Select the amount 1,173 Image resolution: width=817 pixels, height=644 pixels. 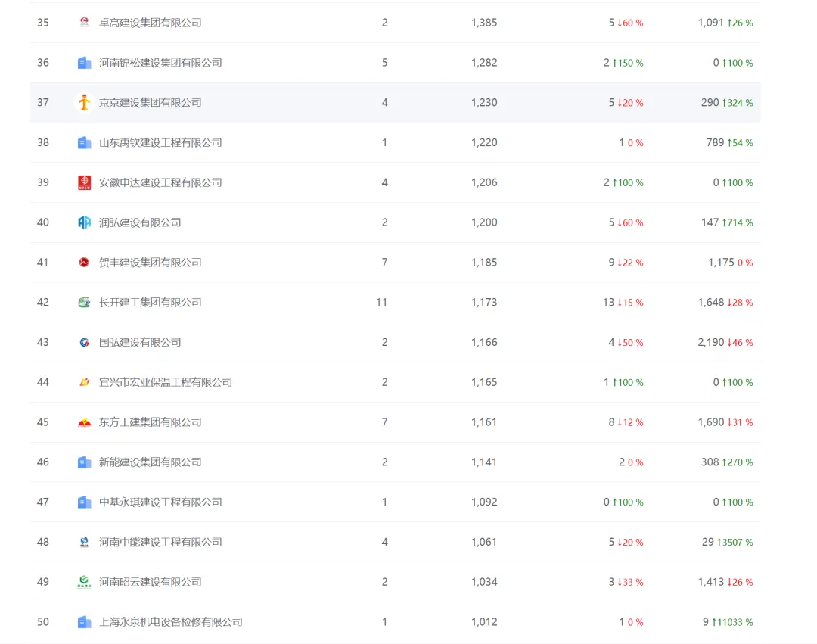[x=484, y=302]
